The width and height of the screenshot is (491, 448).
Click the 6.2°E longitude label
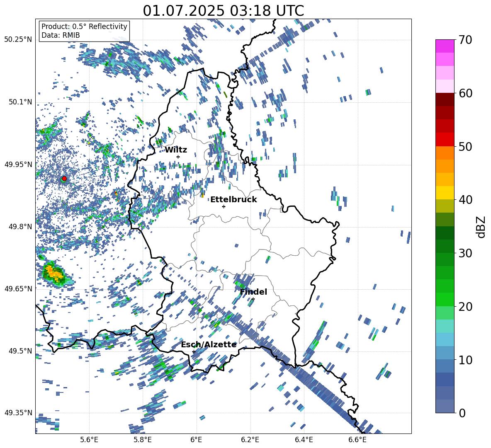(250, 440)
